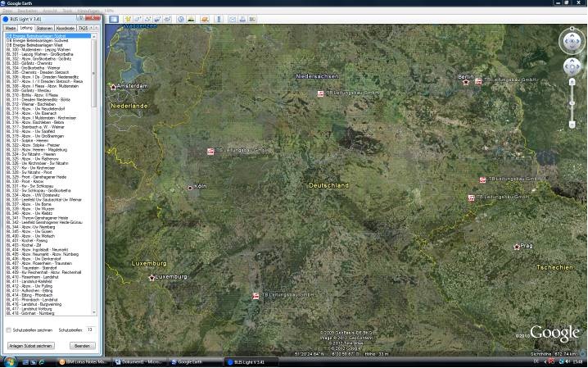
Task: Open the IBM Lotus Notes taskbar button
Action: (x=84, y=362)
